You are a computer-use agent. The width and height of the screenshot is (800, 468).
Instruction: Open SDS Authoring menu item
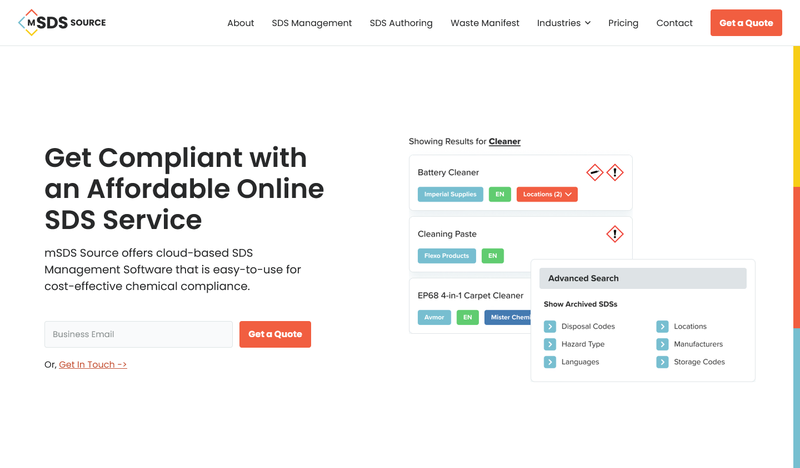click(401, 23)
